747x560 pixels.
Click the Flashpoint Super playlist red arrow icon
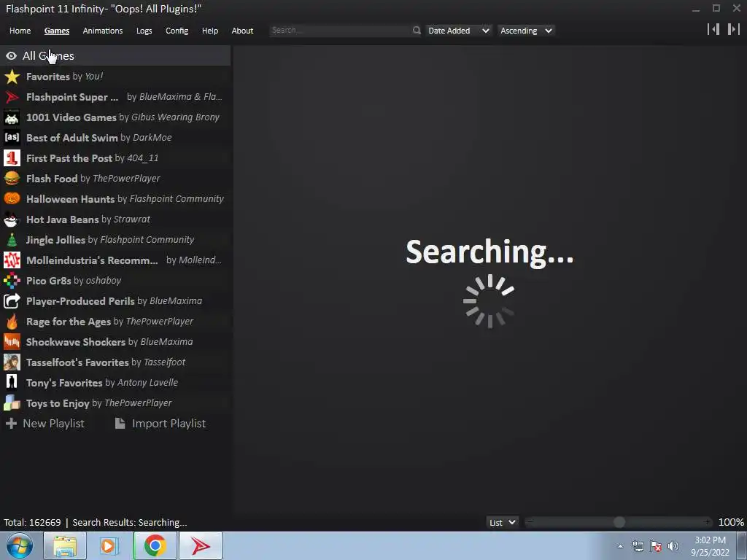12,97
